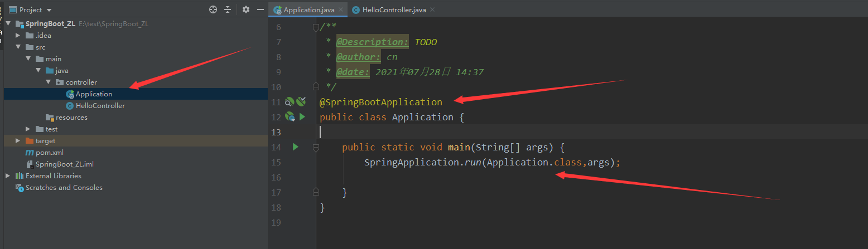Expand the .idea folder arrow
Viewport: 868px width, 249px height.
pos(18,36)
